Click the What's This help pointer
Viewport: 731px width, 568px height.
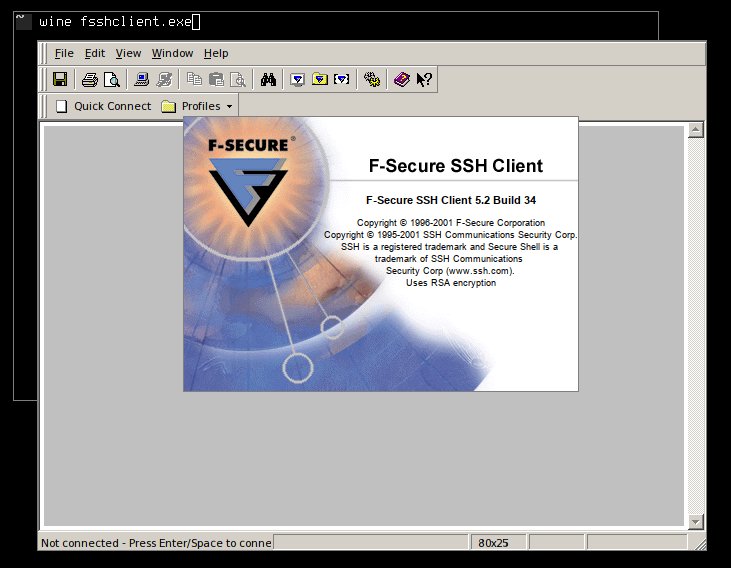[424, 79]
